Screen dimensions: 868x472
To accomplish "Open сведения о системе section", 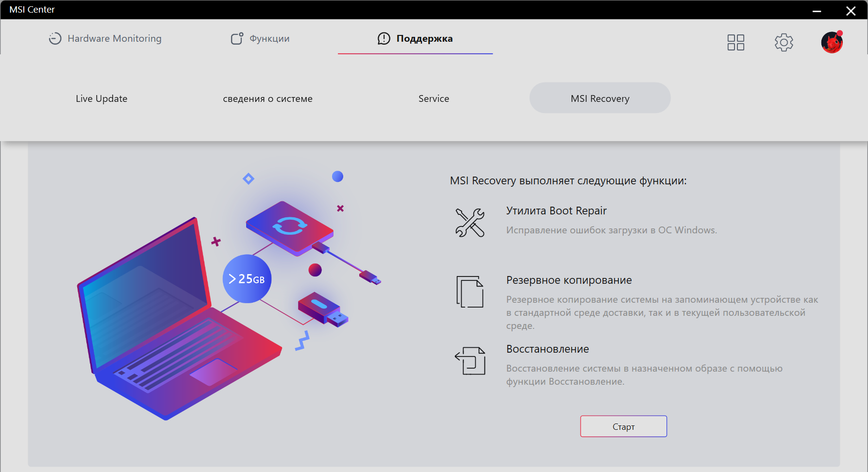I will click(267, 98).
